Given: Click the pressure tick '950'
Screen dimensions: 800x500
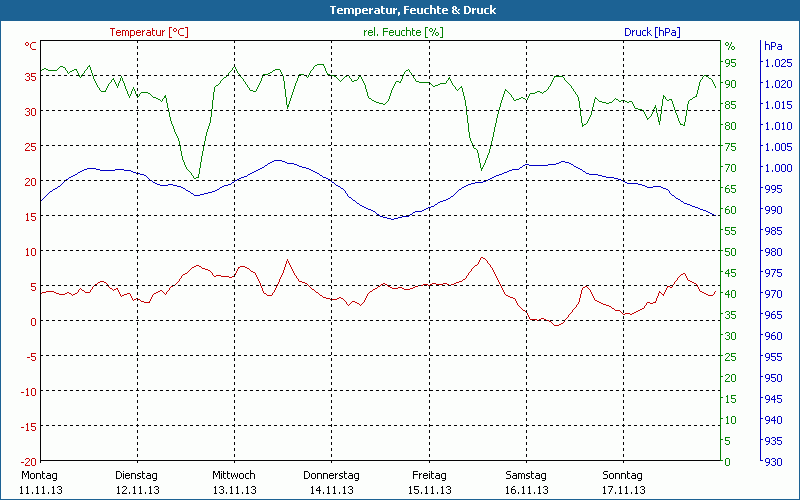Looking at the screenshot, I should (773, 378).
